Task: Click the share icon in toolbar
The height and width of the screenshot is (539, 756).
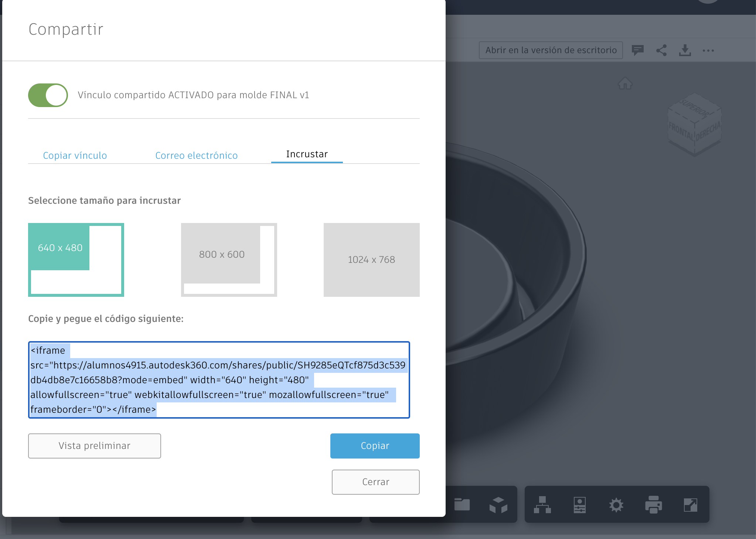Action: tap(661, 50)
